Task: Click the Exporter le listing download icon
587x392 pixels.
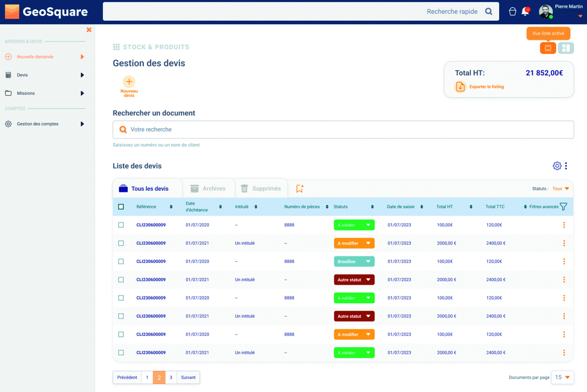Action: 460,87
